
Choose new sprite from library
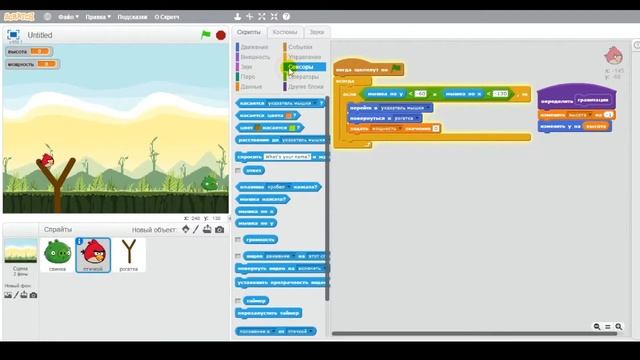186,229
